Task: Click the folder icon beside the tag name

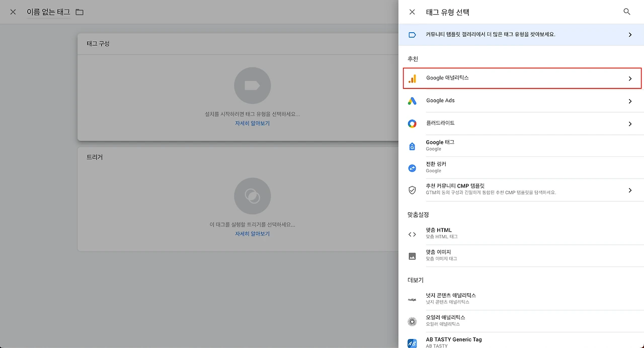Action: [x=79, y=12]
